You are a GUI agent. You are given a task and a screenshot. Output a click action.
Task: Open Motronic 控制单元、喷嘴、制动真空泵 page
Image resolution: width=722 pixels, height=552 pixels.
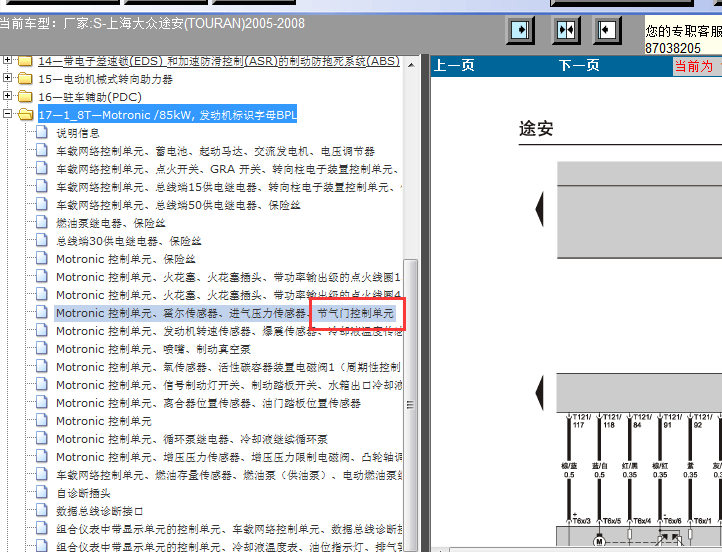(x=153, y=349)
